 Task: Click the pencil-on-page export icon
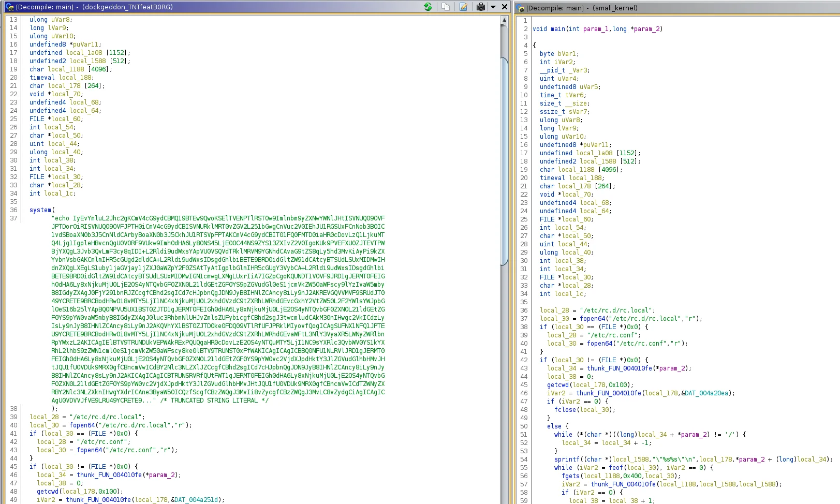click(463, 7)
